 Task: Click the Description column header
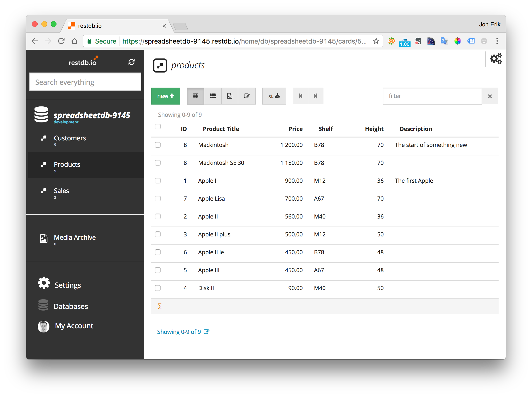[415, 129]
